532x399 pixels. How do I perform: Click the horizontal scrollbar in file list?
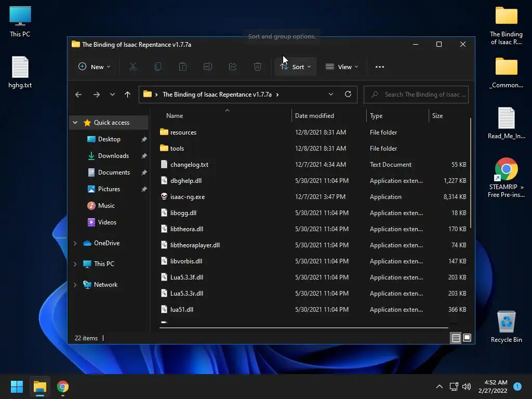tap(303, 328)
